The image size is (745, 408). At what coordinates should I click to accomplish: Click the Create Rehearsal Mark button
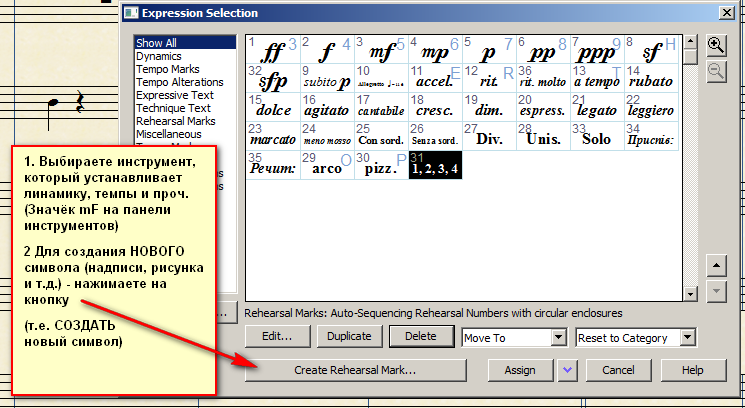[355, 370]
